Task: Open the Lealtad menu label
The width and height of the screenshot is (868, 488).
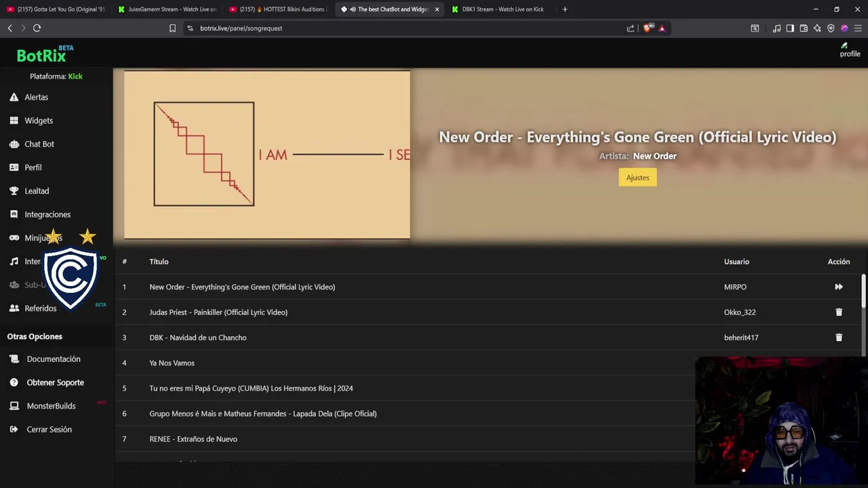Action: click(37, 191)
